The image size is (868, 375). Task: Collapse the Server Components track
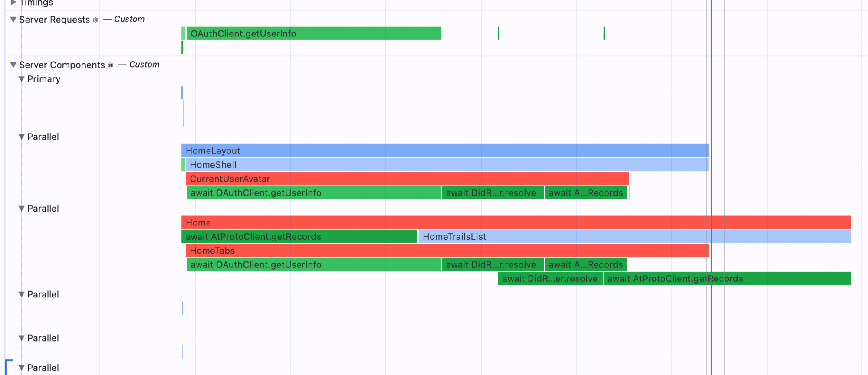pos(13,65)
